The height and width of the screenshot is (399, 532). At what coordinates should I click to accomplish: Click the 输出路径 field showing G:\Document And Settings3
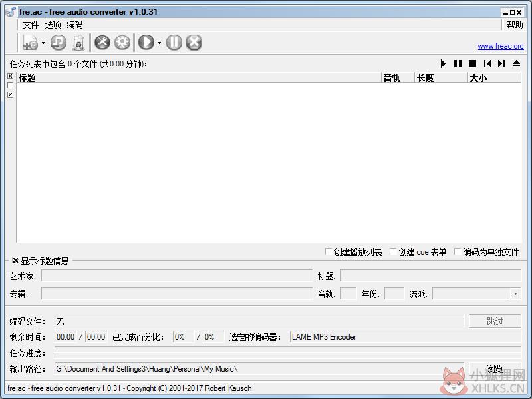[259, 369]
